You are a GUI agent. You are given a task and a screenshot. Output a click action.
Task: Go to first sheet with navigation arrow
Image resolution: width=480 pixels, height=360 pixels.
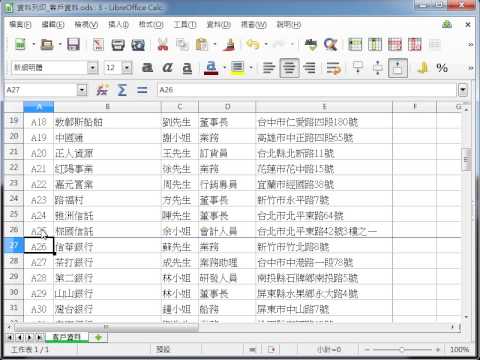click(10, 337)
